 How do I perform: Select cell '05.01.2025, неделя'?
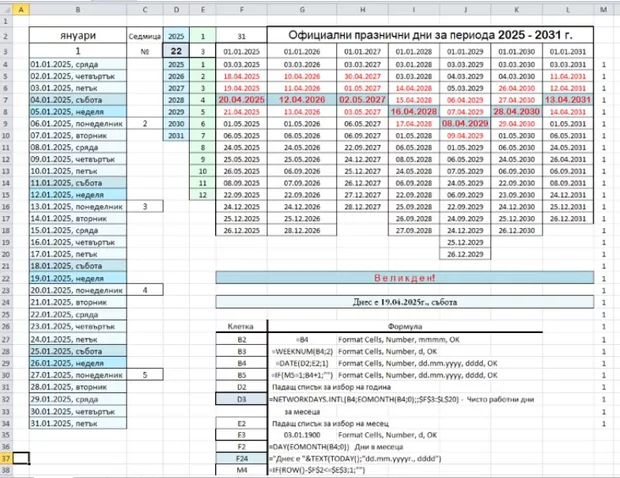click(x=78, y=111)
